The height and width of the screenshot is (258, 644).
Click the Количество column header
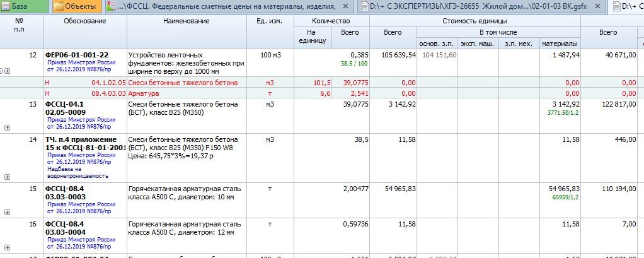331,21
